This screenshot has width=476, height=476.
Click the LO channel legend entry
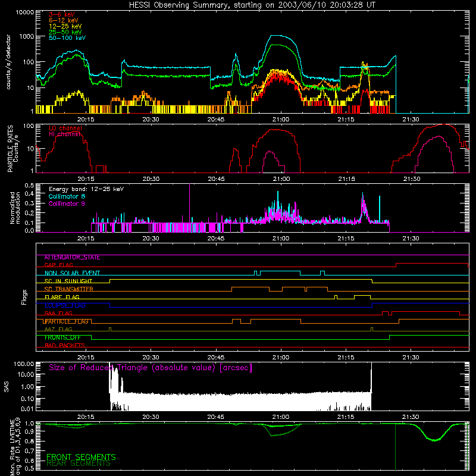(65, 128)
